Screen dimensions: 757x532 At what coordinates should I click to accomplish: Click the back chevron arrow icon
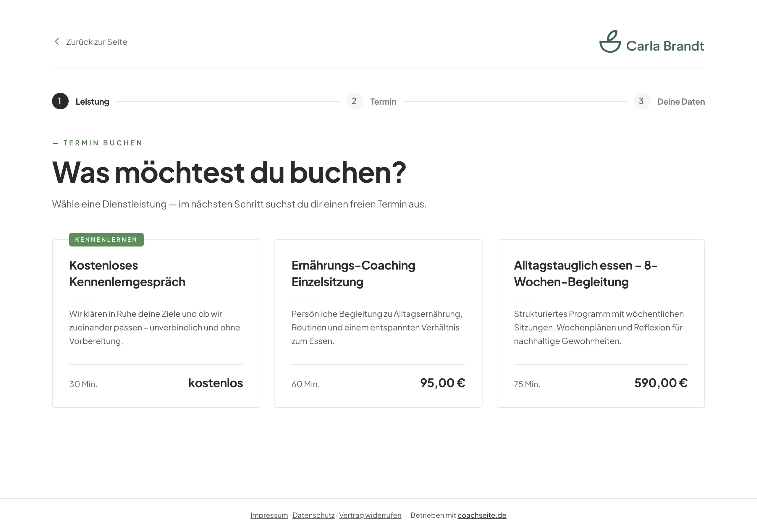[57, 42]
